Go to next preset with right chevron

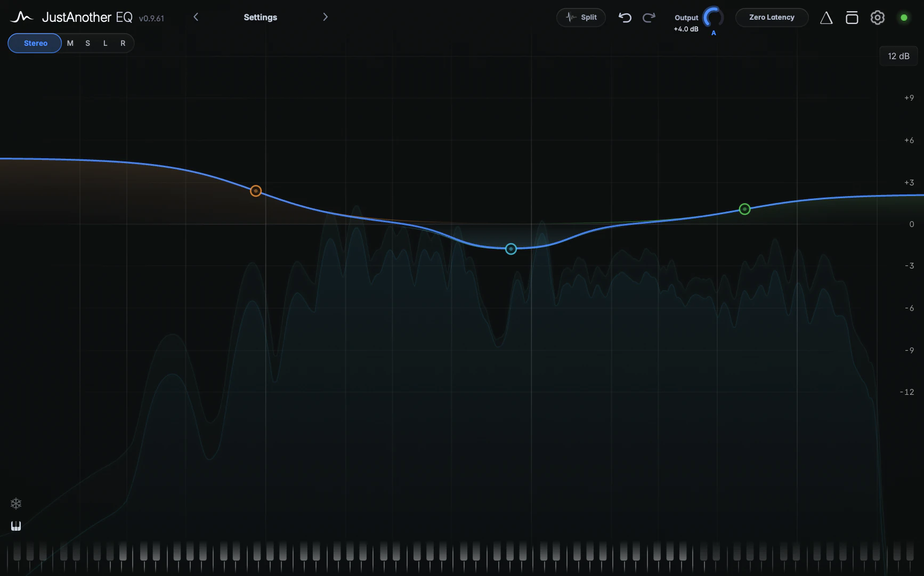(x=325, y=17)
